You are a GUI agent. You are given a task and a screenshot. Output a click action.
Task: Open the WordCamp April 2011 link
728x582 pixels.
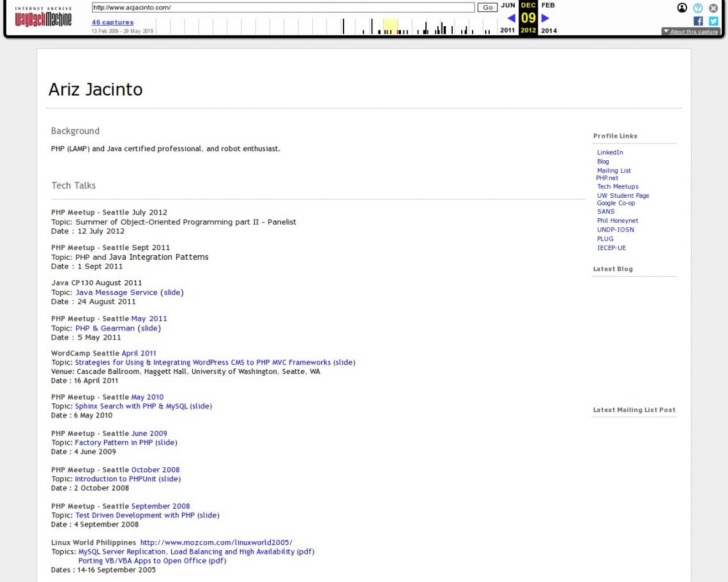(x=139, y=353)
